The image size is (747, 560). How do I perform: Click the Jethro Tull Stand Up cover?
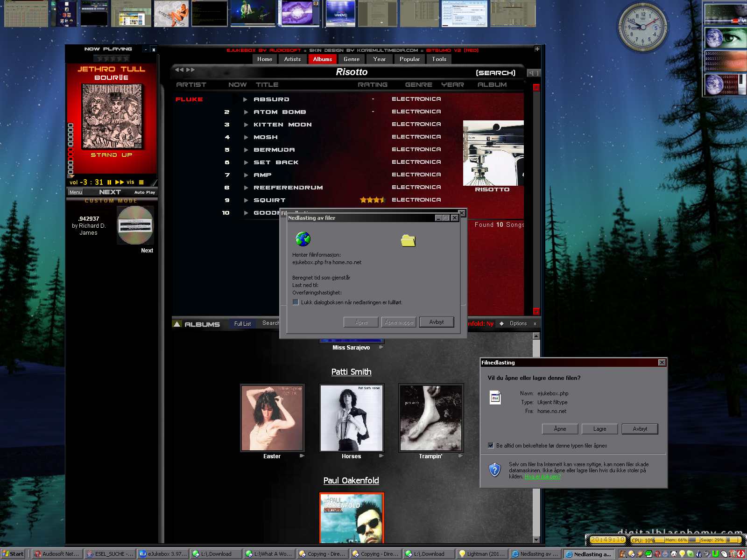tap(112, 116)
